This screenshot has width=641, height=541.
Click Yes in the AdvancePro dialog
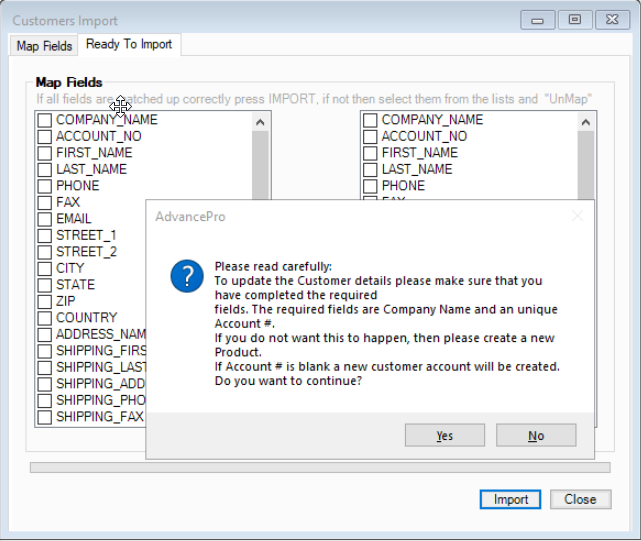[444, 435]
